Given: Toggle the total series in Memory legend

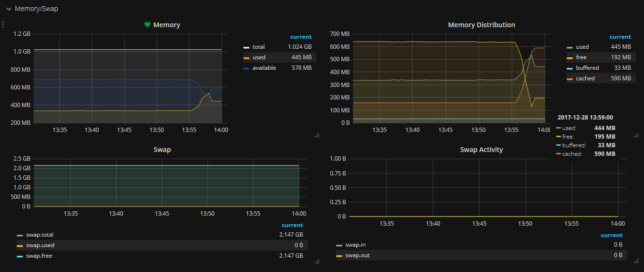Looking at the screenshot, I should 259,47.
